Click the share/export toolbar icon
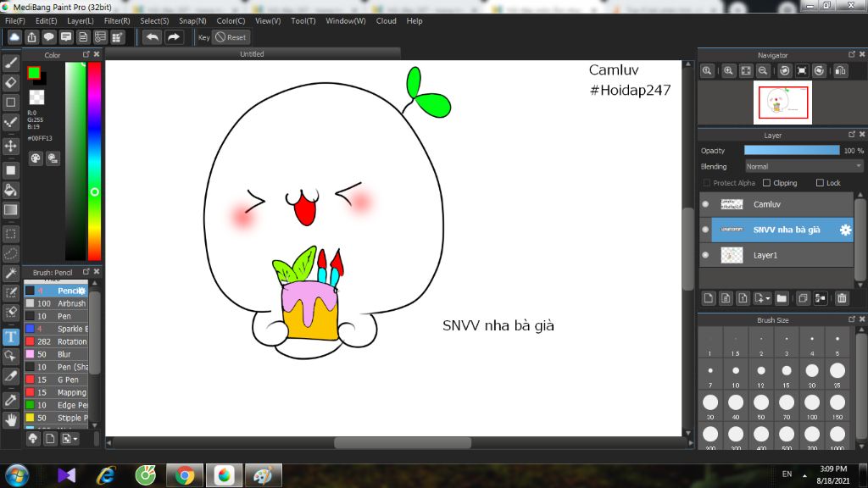 click(x=31, y=37)
